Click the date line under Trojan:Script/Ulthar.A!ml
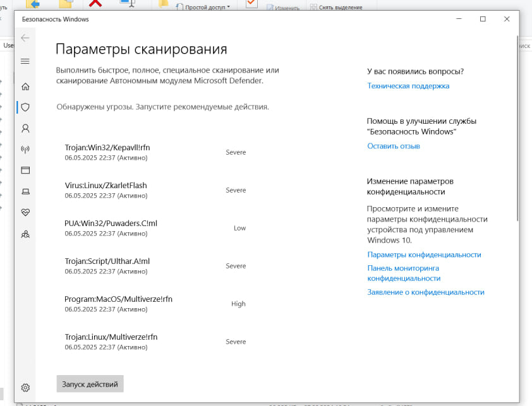The image size is (532, 406). (106, 272)
